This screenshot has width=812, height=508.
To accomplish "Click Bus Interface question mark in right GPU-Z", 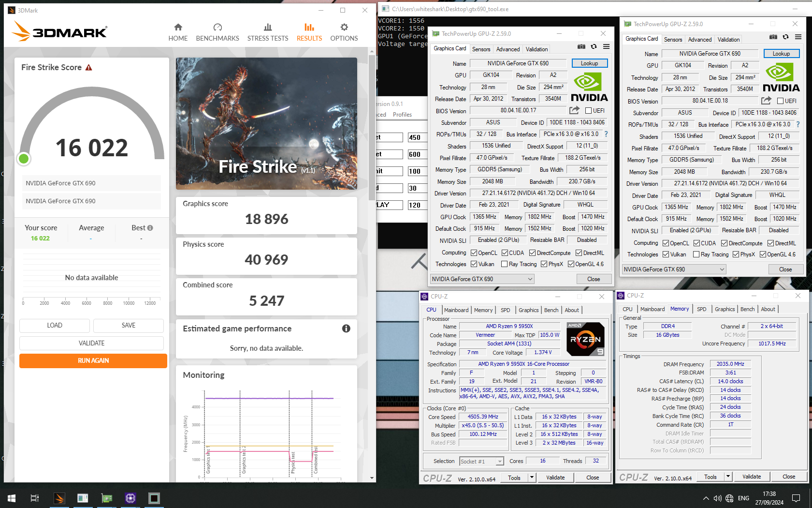I will [798, 124].
